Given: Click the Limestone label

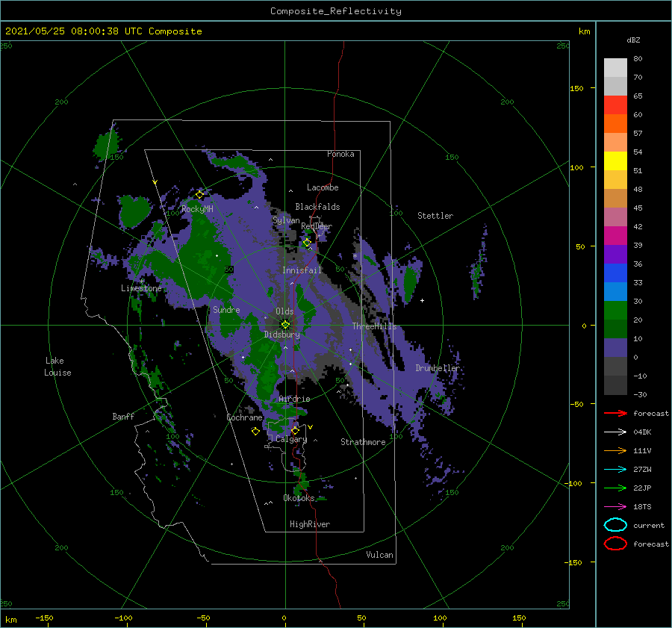Looking at the screenshot, I should pos(141,288).
